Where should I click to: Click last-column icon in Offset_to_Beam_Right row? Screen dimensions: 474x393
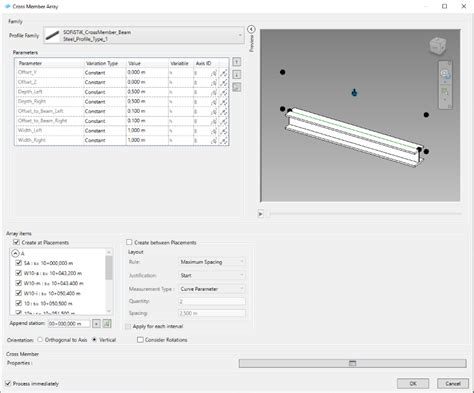pyautogui.click(x=224, y=121)
